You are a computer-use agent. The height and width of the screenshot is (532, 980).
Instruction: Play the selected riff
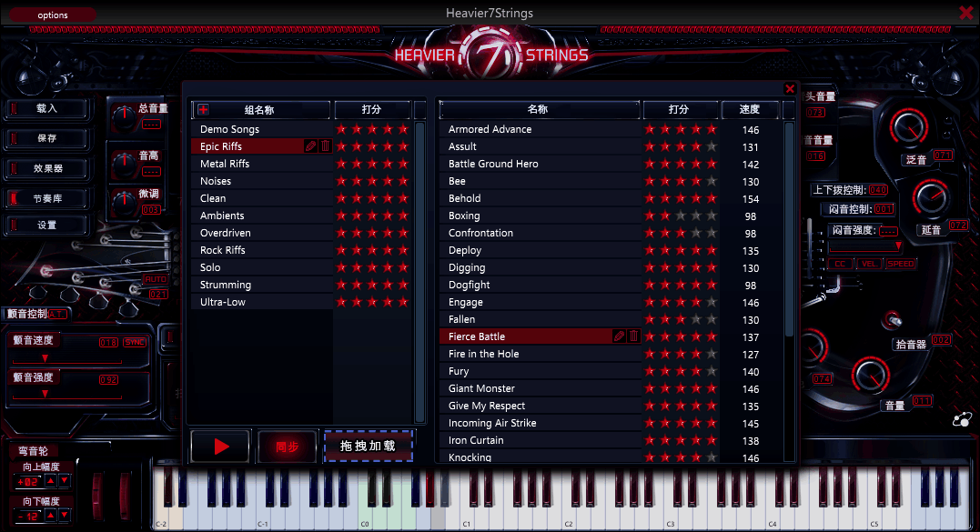(221, 447)
